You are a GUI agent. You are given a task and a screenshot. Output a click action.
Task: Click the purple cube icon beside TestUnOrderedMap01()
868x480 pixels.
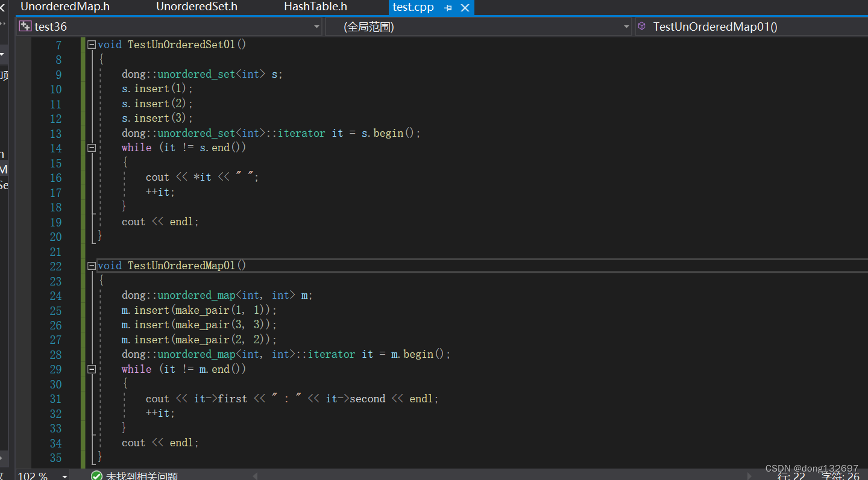(x=642, y=26)
